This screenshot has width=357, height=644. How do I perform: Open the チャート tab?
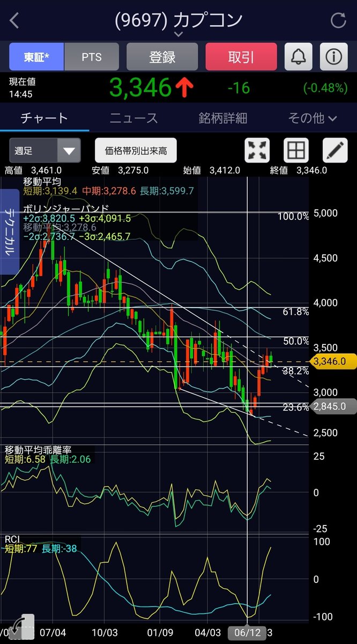tap(44, 118)
